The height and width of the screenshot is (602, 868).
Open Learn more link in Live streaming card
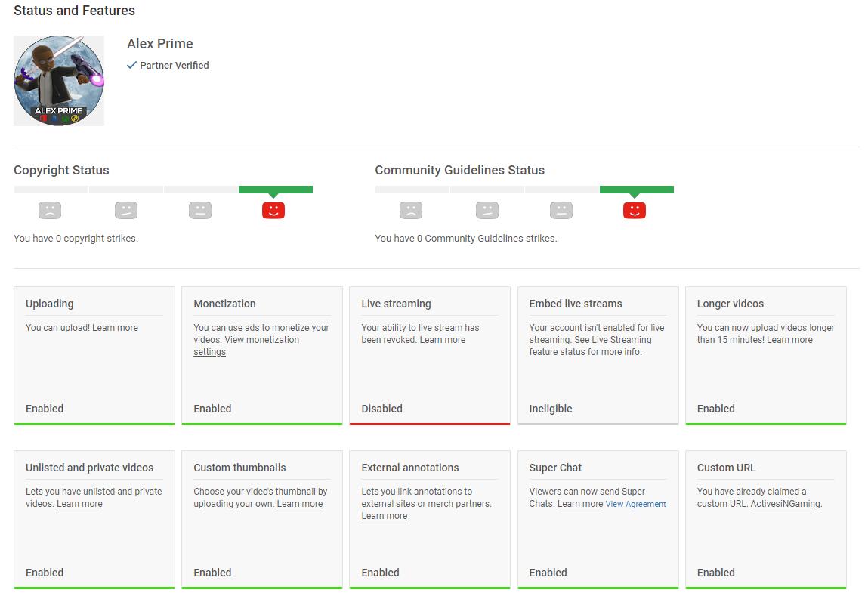(442, 340)
